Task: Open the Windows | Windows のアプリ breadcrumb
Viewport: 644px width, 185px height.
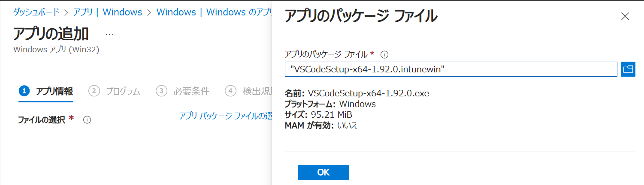Action: point(214,12)
